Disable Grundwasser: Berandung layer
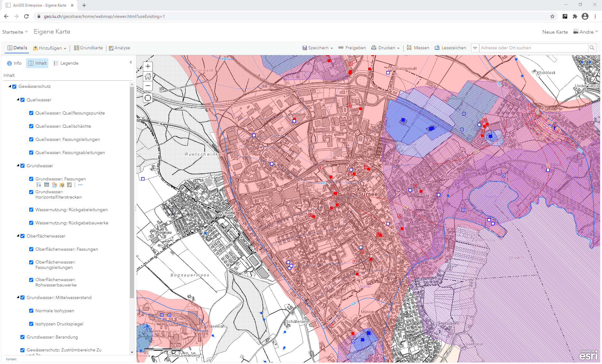This screenshot has height=364, width=602. (22, 337)
